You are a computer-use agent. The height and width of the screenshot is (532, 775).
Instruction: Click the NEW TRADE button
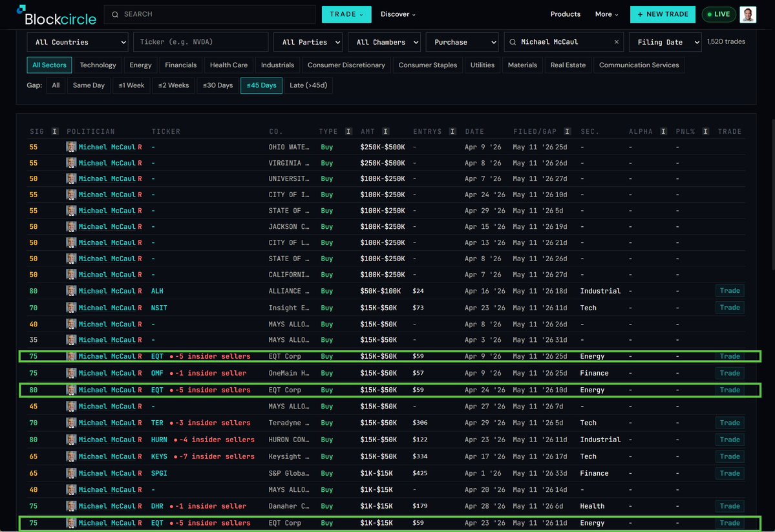coord(663,14)
